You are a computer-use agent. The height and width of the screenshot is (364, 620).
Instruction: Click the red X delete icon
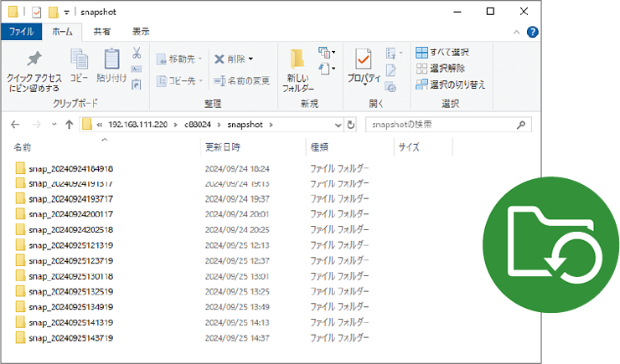tap(219, 59)
